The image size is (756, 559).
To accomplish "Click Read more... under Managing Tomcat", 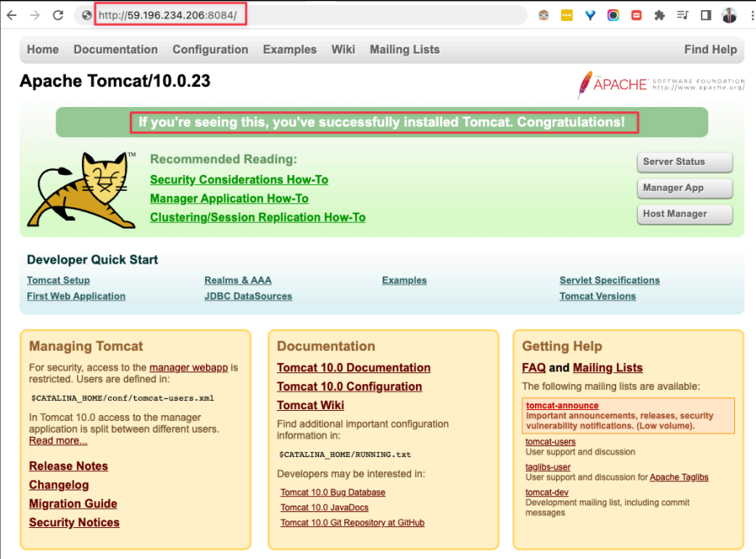I will (59, 441).
